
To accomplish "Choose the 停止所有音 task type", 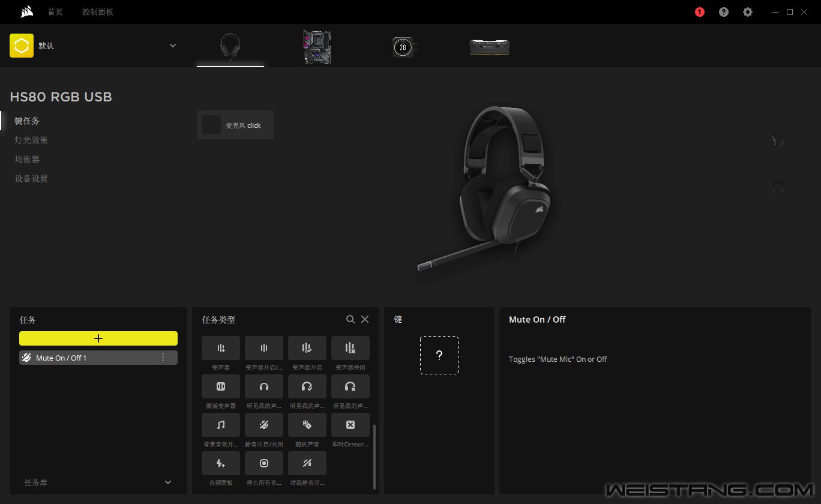I will click(264, 463).
